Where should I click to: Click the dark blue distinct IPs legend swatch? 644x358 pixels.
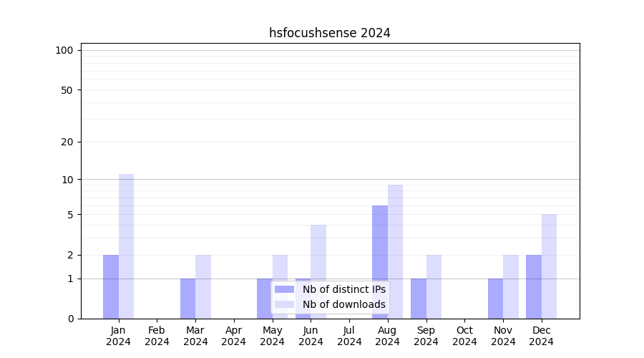284,289
